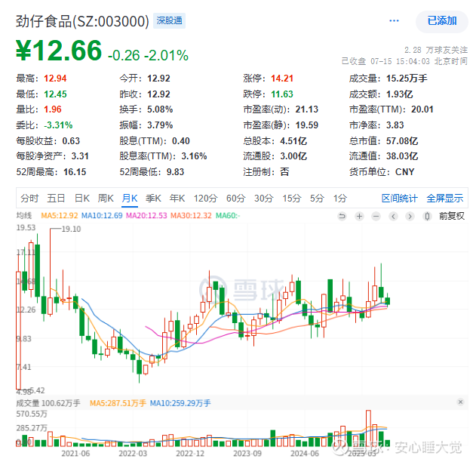The height and width of the screenshot is (462, 476).
Task: Switch to the 分时 chart tab
Action: tap(29, 199)
